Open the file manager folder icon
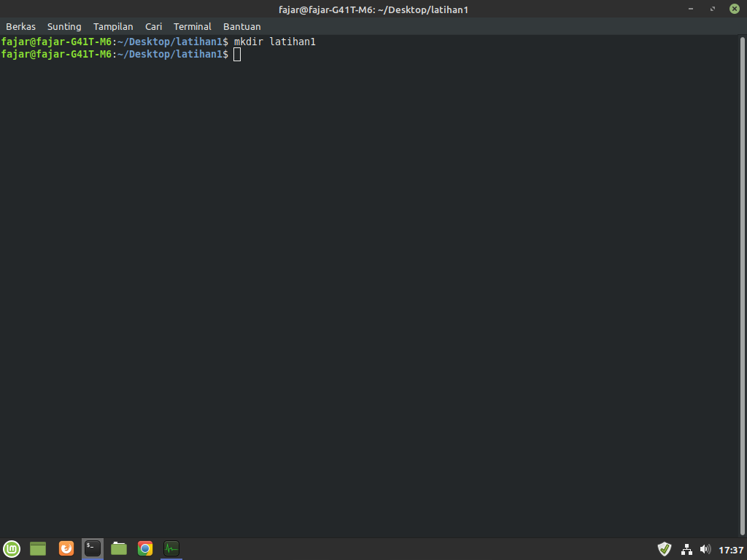Image resolution: width=747 pixels, height=560 pixels. coord(119,548)
